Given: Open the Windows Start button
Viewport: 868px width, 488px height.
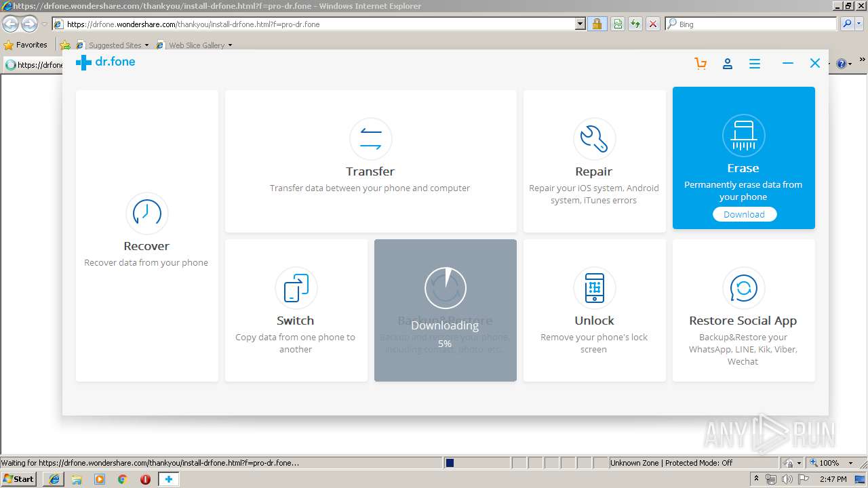Looking at the screenshot, I should 19,479.
